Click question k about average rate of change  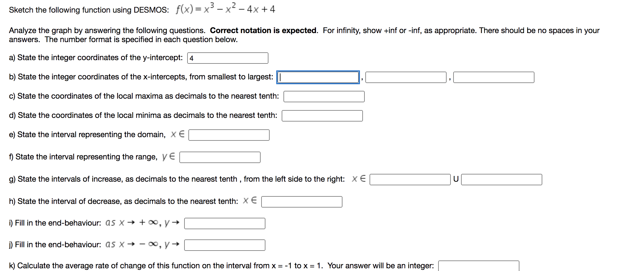tap(220, 265)
